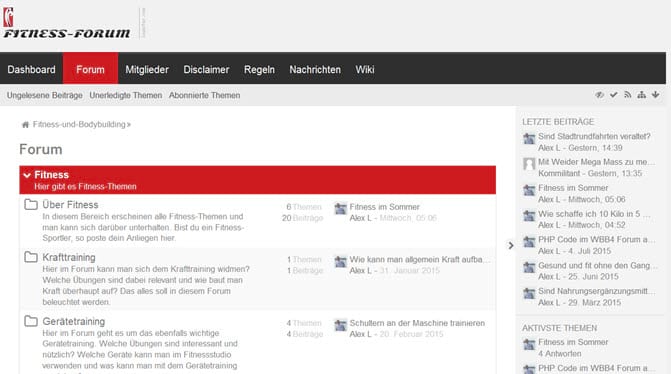This screenshot has width=671, height=374.
Task: Click the Letzte Beiträge sidebar heading
Action: tap(558, 122)
